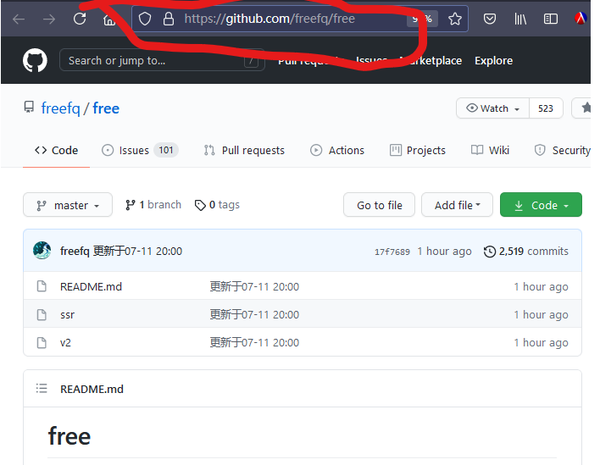600x465 pixels.
Task: Open the green Code download dropdown
Action: coord(541,205)
